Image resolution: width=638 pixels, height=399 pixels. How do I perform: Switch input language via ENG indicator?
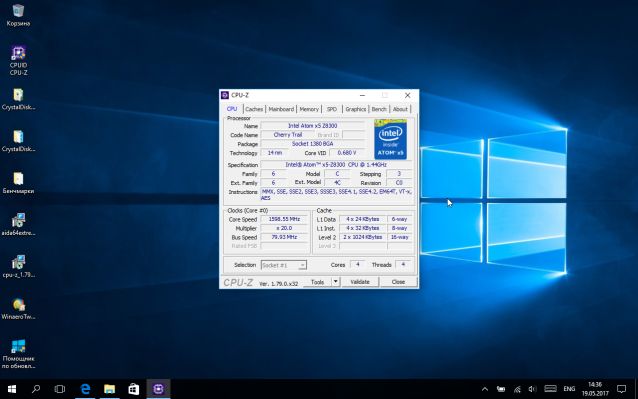tap(569, 389)
